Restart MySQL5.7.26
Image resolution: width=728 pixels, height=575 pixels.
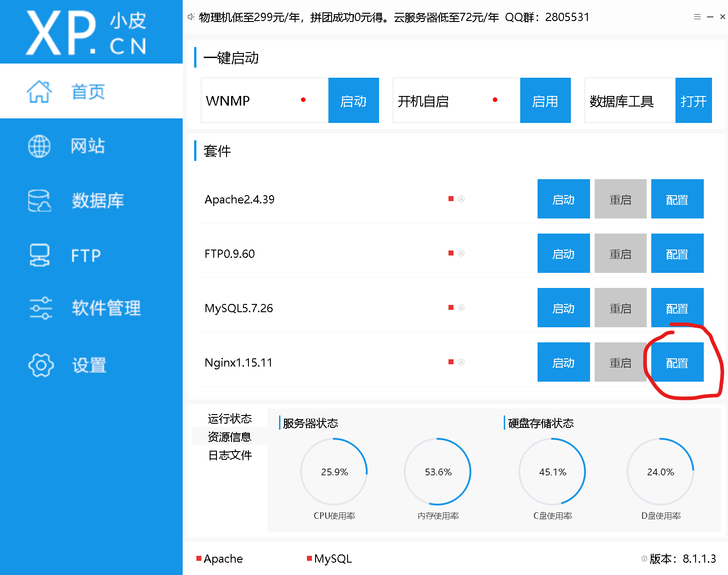click(620, 308)
